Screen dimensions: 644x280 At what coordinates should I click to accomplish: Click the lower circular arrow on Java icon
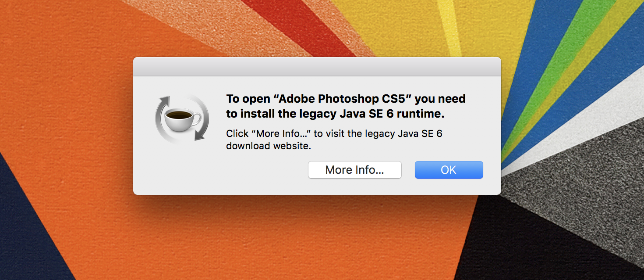click(200, 132)
